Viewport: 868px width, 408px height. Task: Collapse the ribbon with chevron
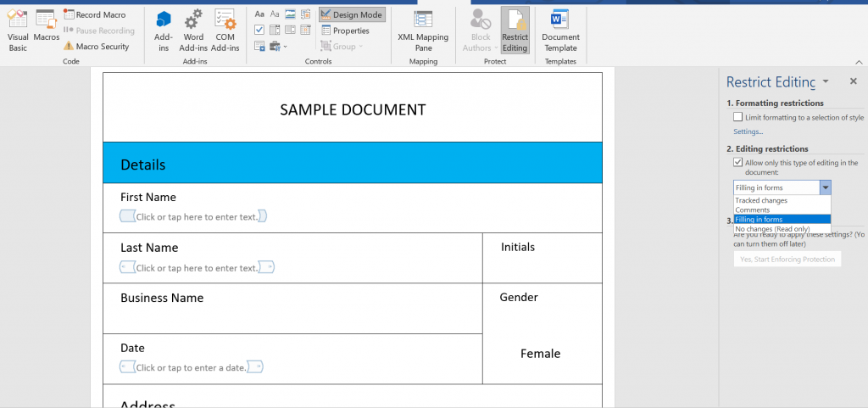click(859, 61)
